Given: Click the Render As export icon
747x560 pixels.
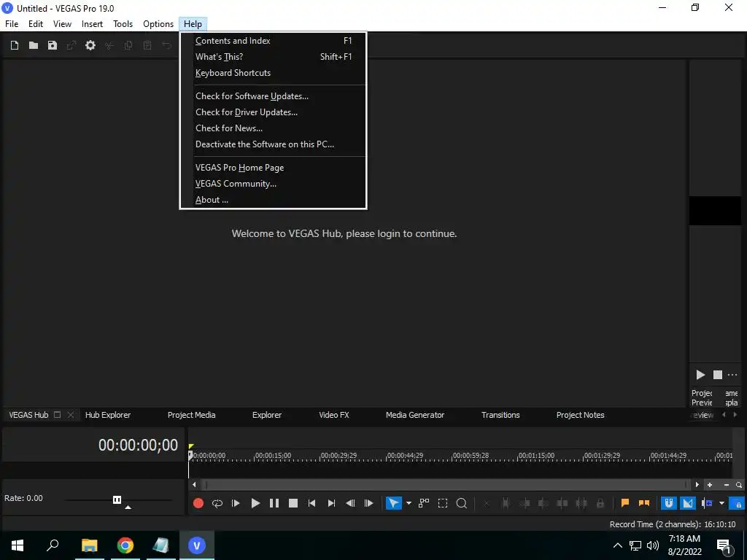Looking at the screenshot, I should tap(71, 45).
